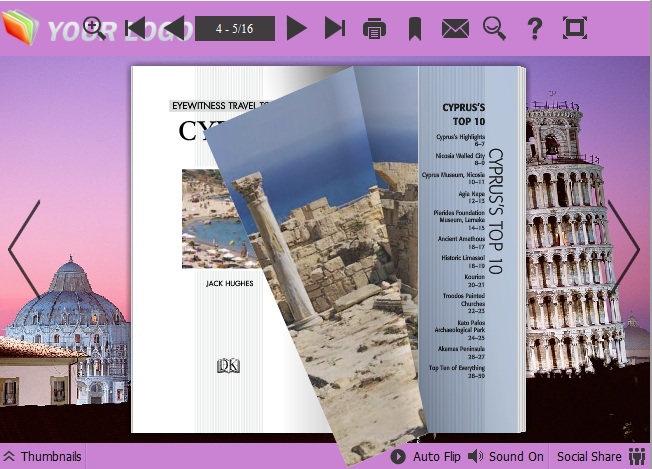Click the 'JACK HUGHES' author name

click(230, 284)
